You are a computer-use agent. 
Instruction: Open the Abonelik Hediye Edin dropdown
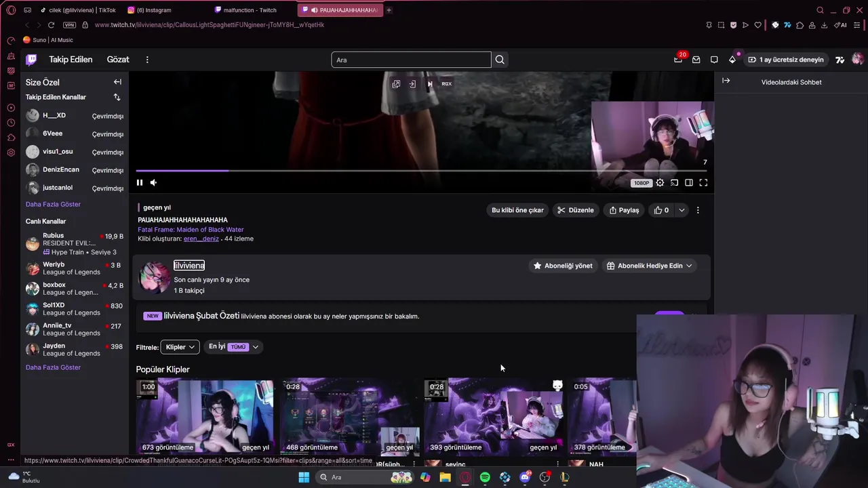click(649, 266)
